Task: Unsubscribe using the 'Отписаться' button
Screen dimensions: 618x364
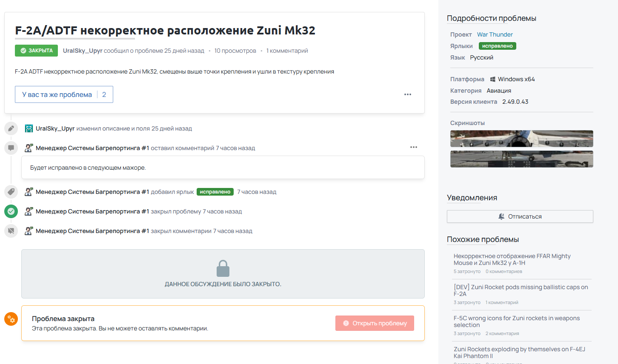Action: (x=520, y=216)
